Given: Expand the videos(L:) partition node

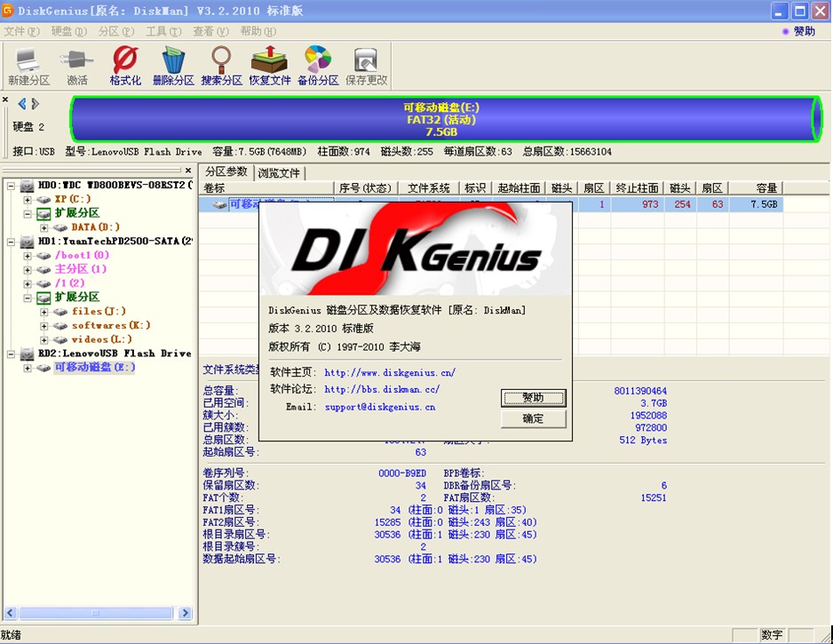Looking at the screenshot, I should click(x=43, y=339).
